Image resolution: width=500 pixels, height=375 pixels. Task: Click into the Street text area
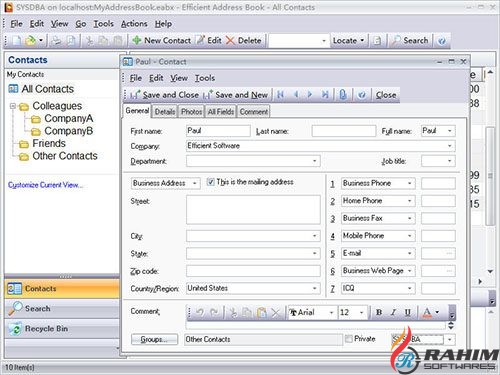[x=253, y=210]
